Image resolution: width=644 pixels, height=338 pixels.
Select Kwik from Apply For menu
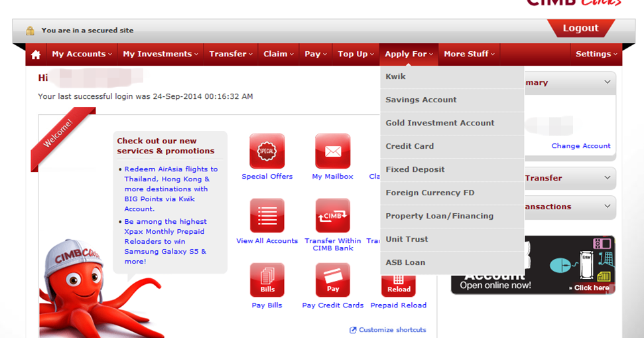click(x=452, y=77)
